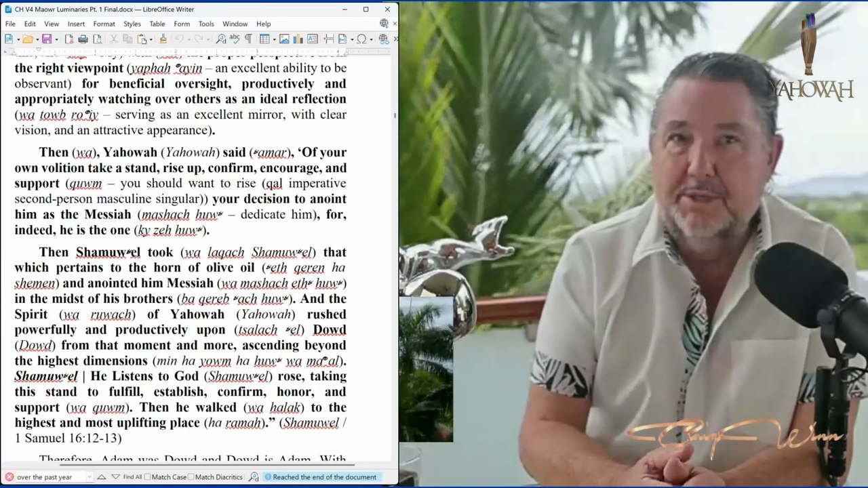Screen dimensions: 868x488
Task: Open the File menu
Action: click(10, 24)
